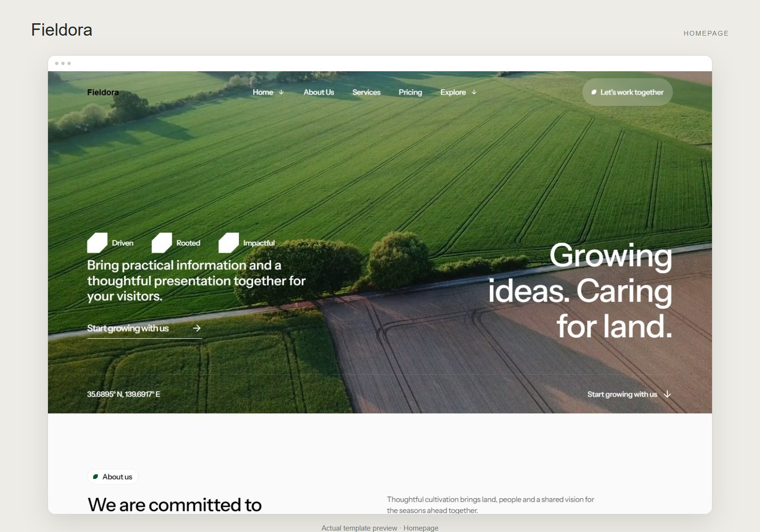760x532 pixels.
Task: Click the hexagon icon beside Driven
Action: tap(97, 243)
